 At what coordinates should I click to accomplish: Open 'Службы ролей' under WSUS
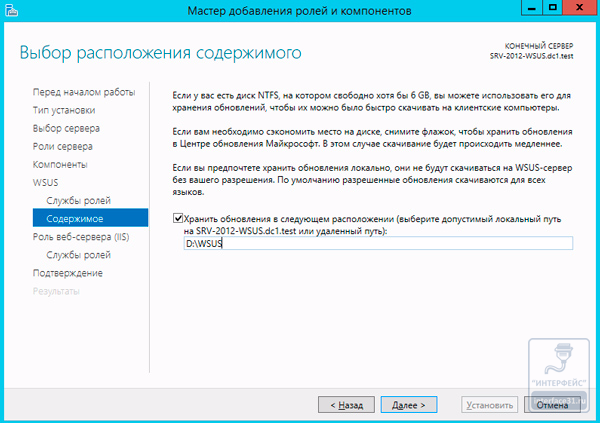point(77,199)
